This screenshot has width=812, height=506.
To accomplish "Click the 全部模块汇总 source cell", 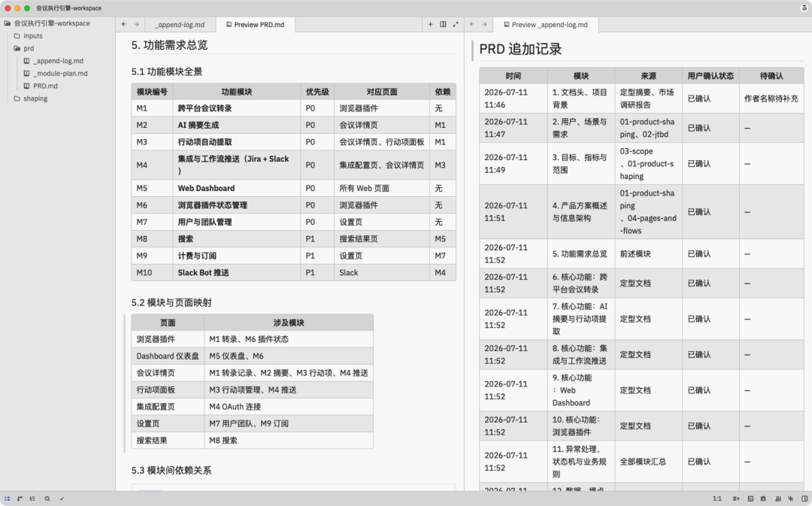I will (x=648, y=462).
